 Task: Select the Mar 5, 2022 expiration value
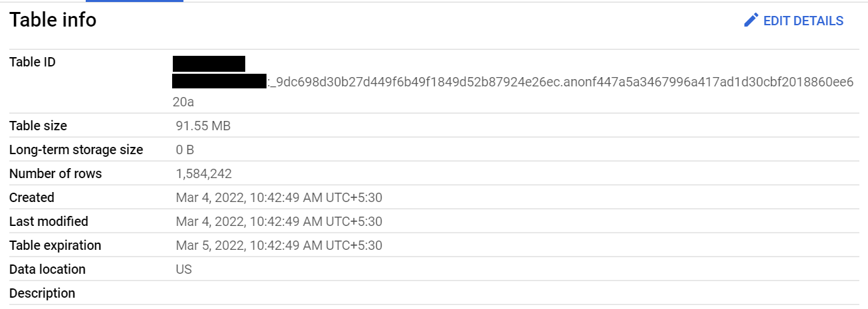tap(278, 245)
